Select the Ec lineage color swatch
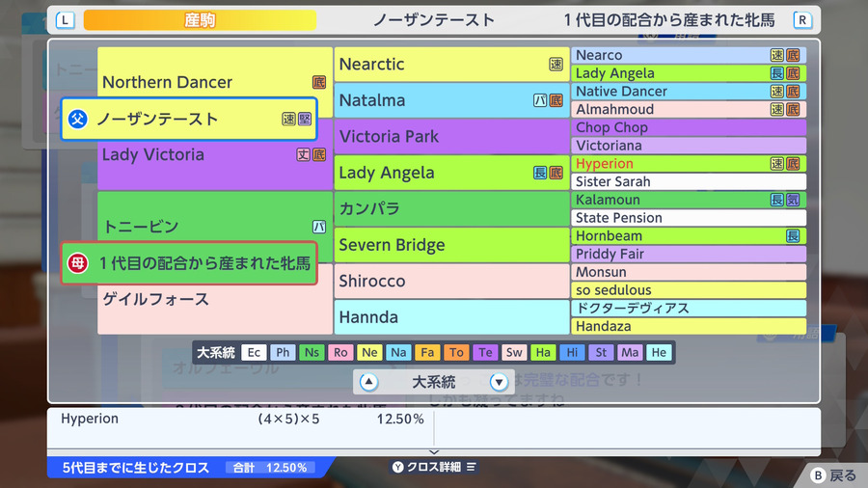This screenshot has width=868, height=488. pos(254,352)
